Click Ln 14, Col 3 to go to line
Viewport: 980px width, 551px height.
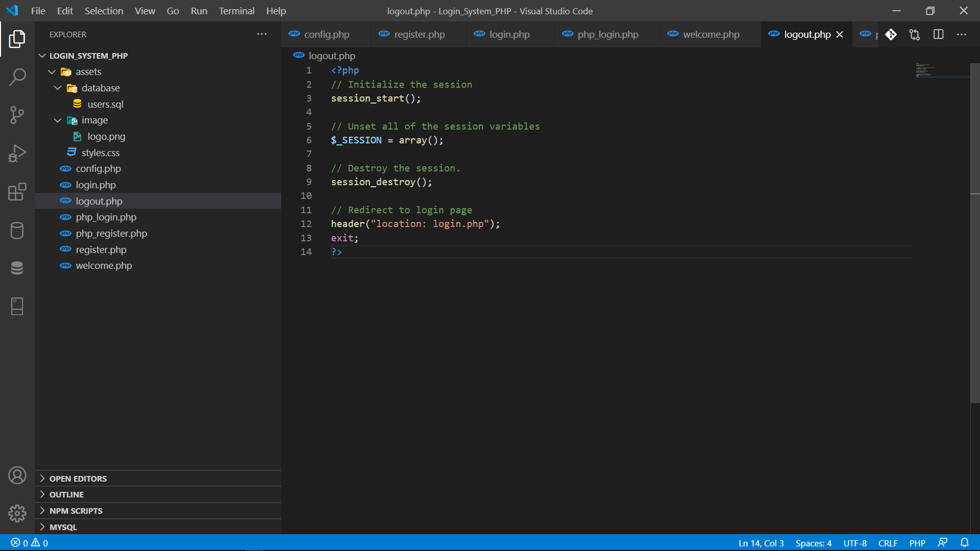[761, 543]
